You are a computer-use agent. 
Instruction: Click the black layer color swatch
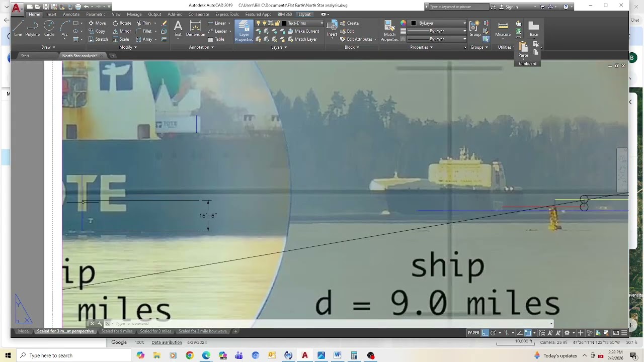[284, 23]
